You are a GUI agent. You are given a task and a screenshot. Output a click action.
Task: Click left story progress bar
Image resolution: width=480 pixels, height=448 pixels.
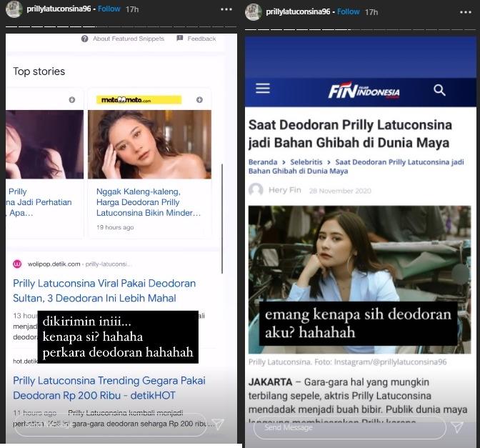[121, 26]
